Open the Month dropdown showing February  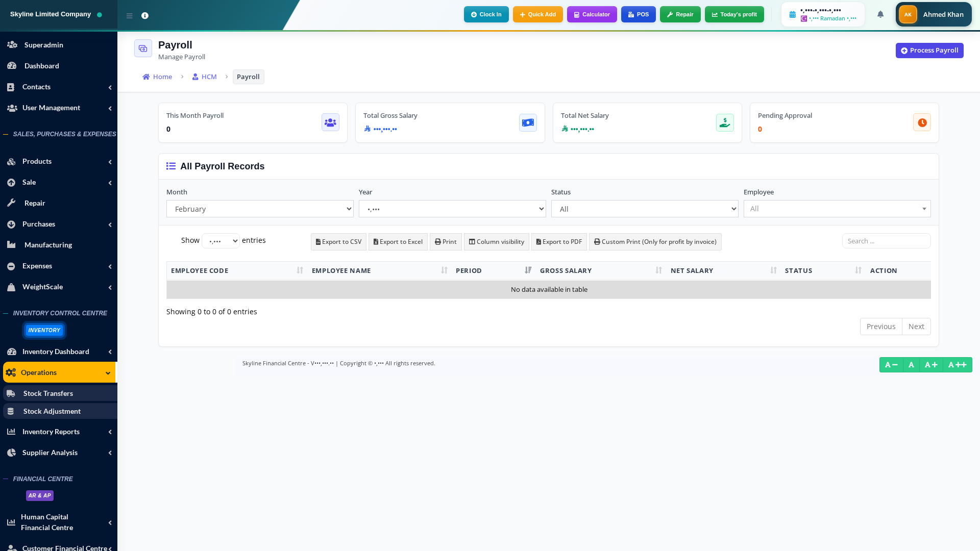coord(260,209)
